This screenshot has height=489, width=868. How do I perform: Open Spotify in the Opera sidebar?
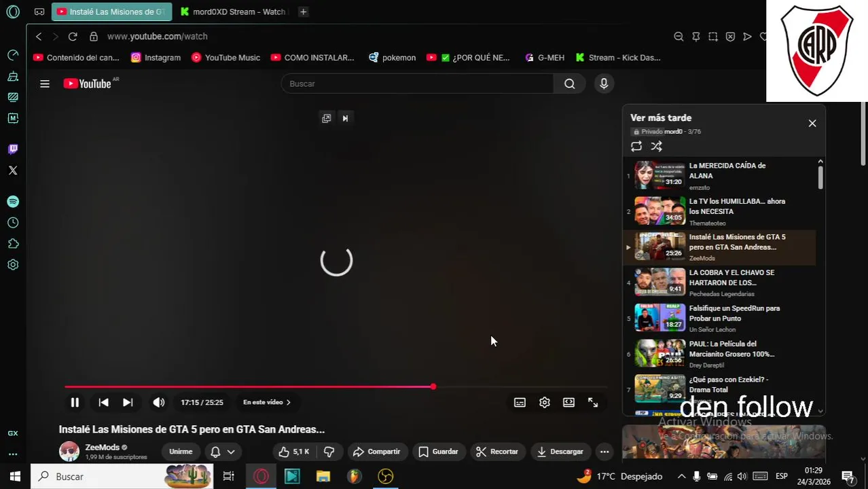13,202
